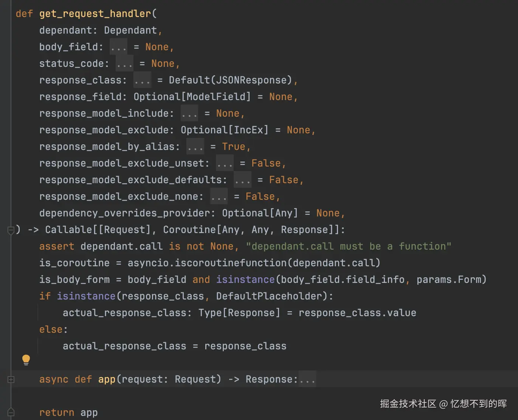This screenshot has width=518, height=420.
Task: Unfold the ellipsis after response_model_by_alias
Action: [x=195, y=147]
